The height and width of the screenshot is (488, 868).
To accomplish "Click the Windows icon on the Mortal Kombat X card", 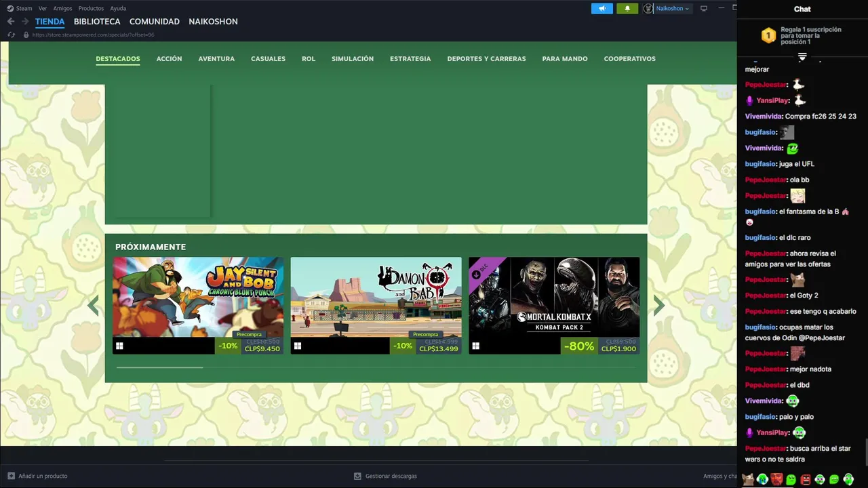I will tap(475, 346).
